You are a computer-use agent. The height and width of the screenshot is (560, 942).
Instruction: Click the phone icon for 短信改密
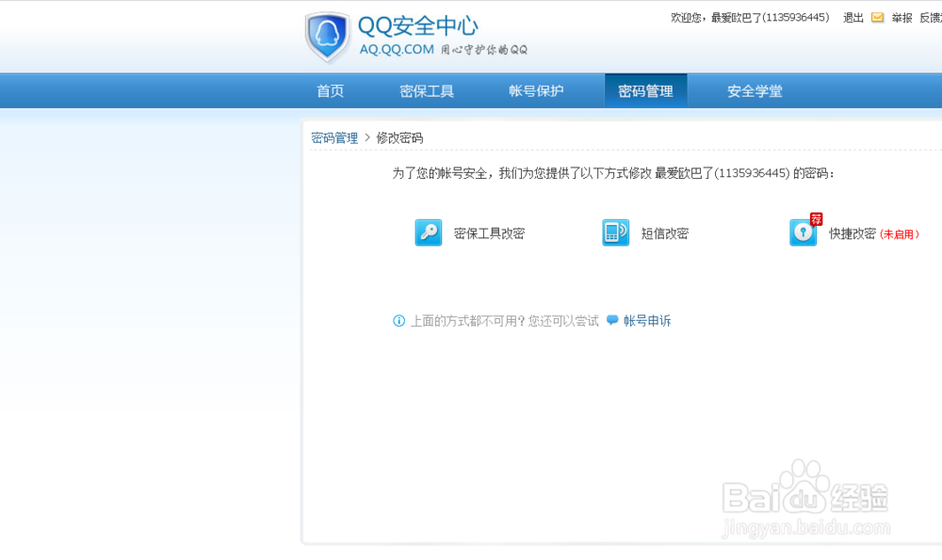[x=616, y=232]
